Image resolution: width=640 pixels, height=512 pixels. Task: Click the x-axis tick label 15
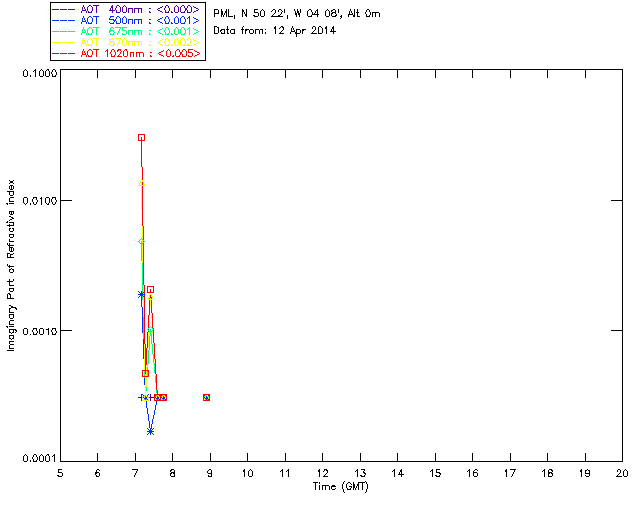435,473
